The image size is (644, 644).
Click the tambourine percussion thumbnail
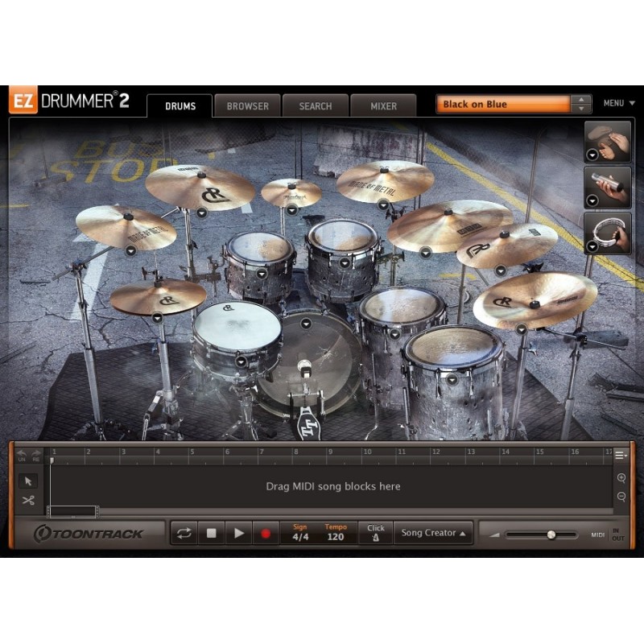pyautogui.click(x=608, y=232)
